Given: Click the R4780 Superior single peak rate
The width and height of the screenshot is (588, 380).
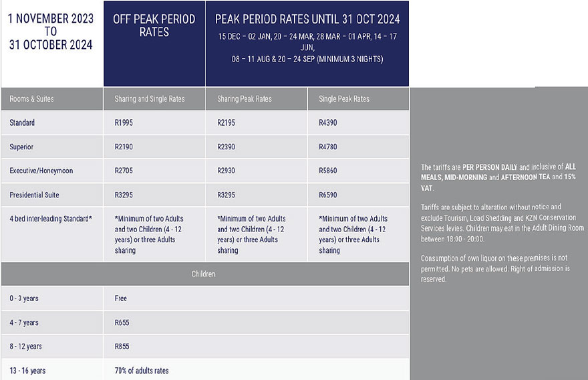Looking at the screenshot, I should (x=328, y=147).
